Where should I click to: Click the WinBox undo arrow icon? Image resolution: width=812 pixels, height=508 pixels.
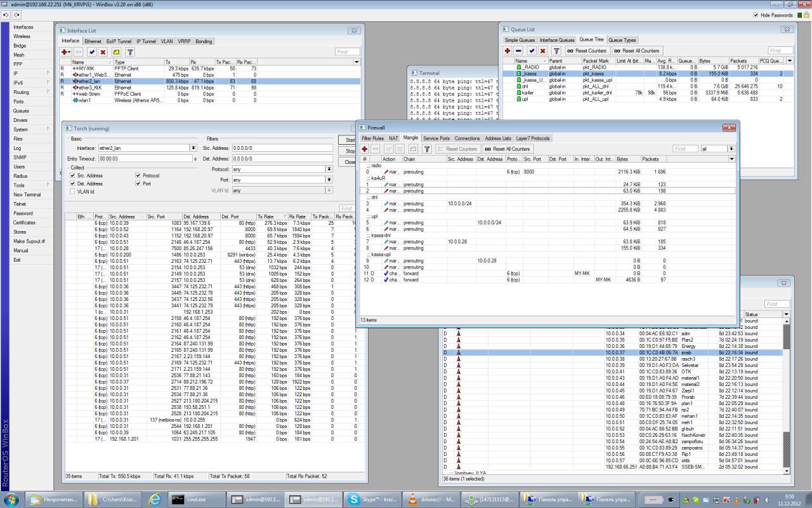(6, 15)
